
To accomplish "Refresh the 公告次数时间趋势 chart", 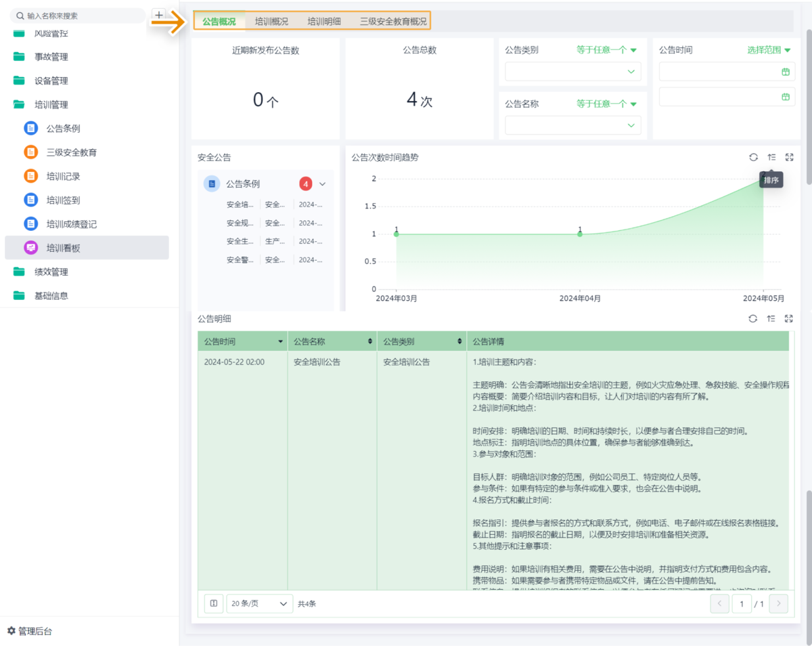I will (x=753, y=157).
